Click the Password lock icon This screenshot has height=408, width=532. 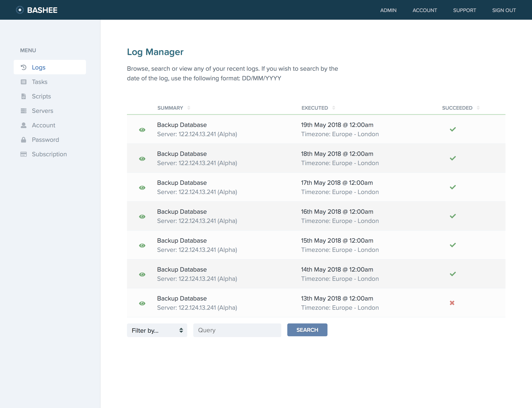(24, 140)
